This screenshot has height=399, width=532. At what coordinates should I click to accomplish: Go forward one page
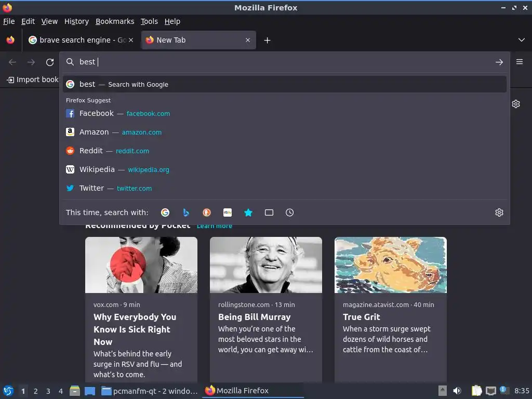[x=31, y=62]
